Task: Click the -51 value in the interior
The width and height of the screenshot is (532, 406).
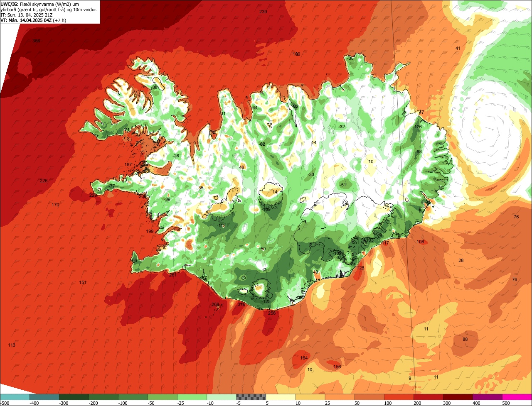Action: coord(342,185)
